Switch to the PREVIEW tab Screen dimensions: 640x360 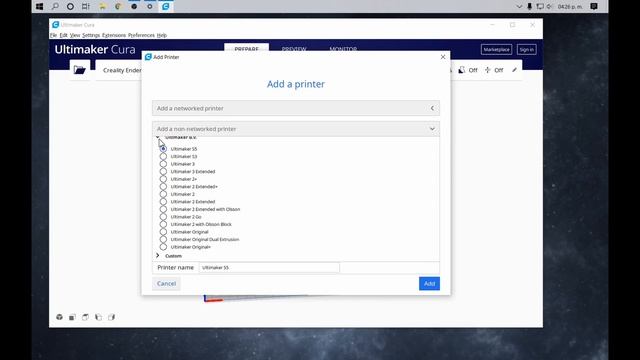coord(294,49)
